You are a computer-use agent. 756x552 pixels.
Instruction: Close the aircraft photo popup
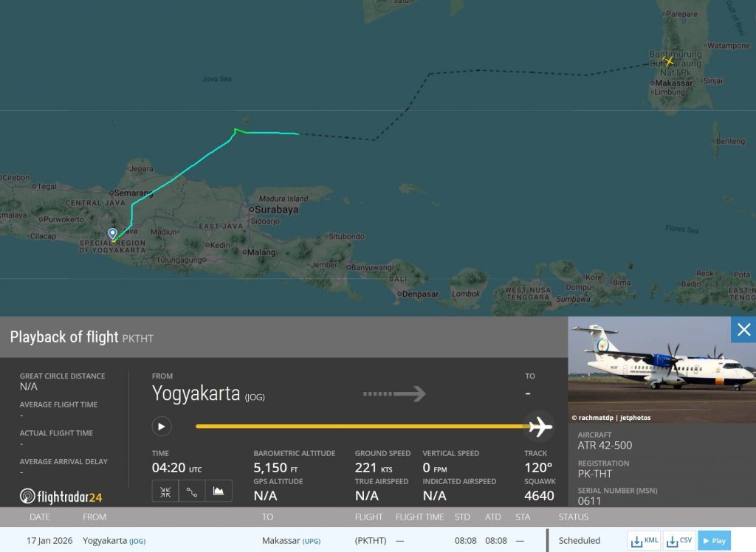pos(743,330)
